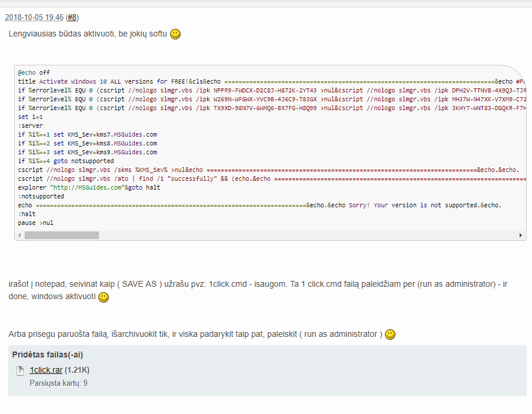532x414 pixels.
Task: Click the smiley after 'run as administrator )'
Action: tap(390, 334)
